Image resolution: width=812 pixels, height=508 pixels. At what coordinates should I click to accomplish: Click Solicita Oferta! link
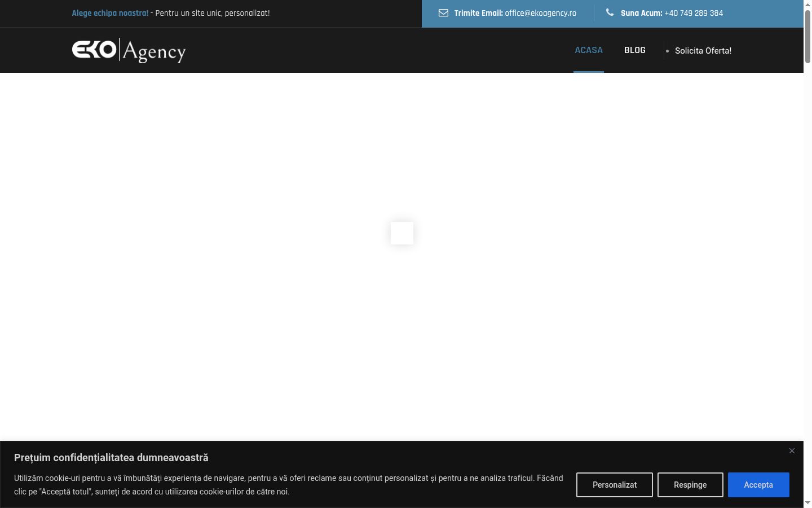[x=703, y=51]
